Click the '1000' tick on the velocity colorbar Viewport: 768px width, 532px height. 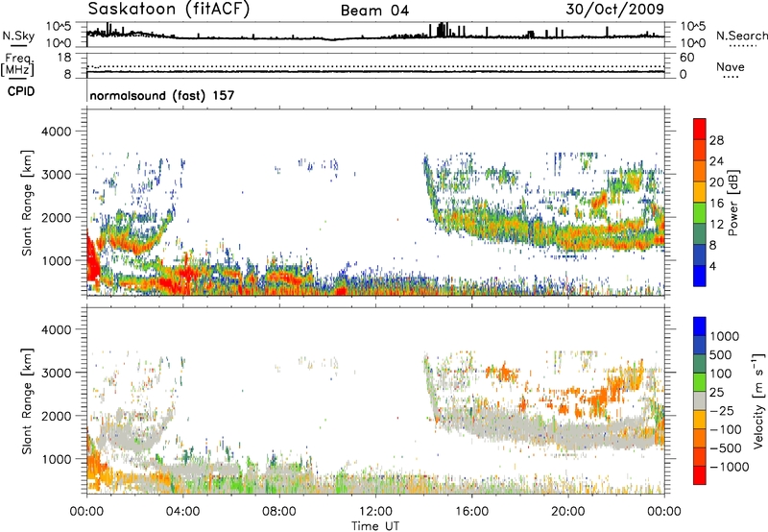(725, 336)
